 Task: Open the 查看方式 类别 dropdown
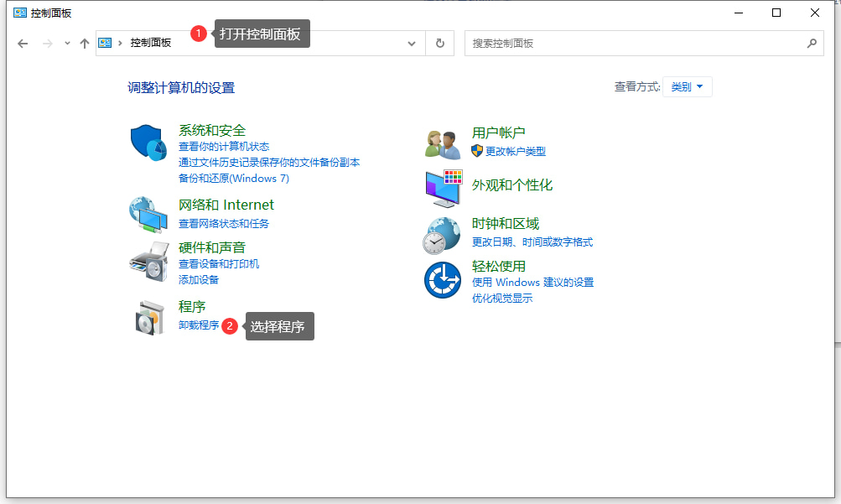pos(687,86)
